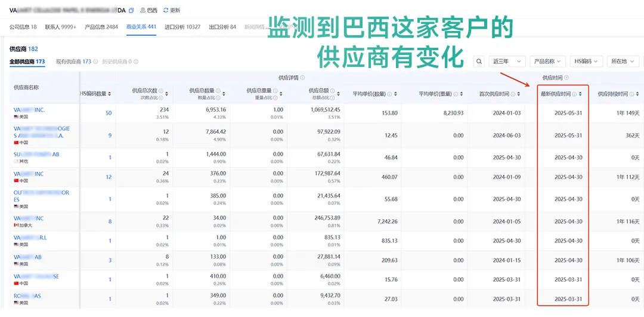Switch to 进口分析 10327 tab
The width and height of the screenshot is (644, 317).
point(182,27)
